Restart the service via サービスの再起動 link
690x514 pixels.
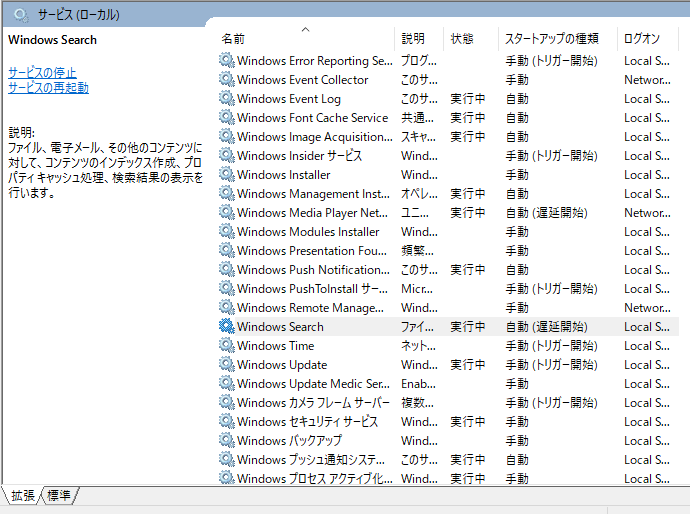[x=48, y=88]
